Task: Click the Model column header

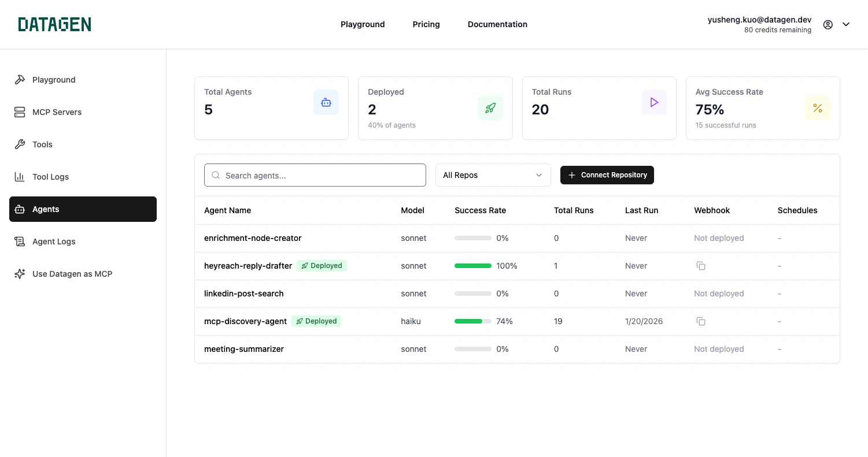Action: tap(413, 210)
